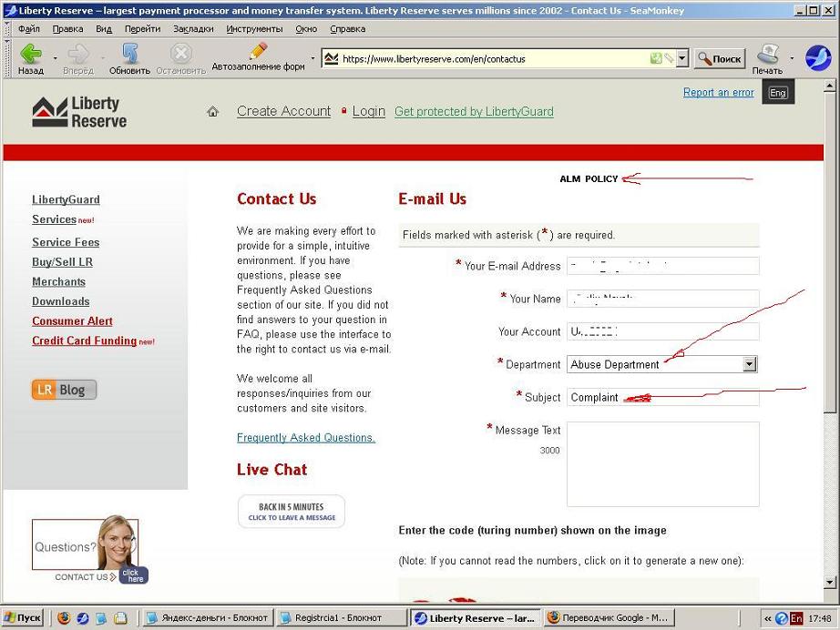Screen dimensions: 840x630
Task: Open the Merchants sidebar link
Action: point(59,281)
